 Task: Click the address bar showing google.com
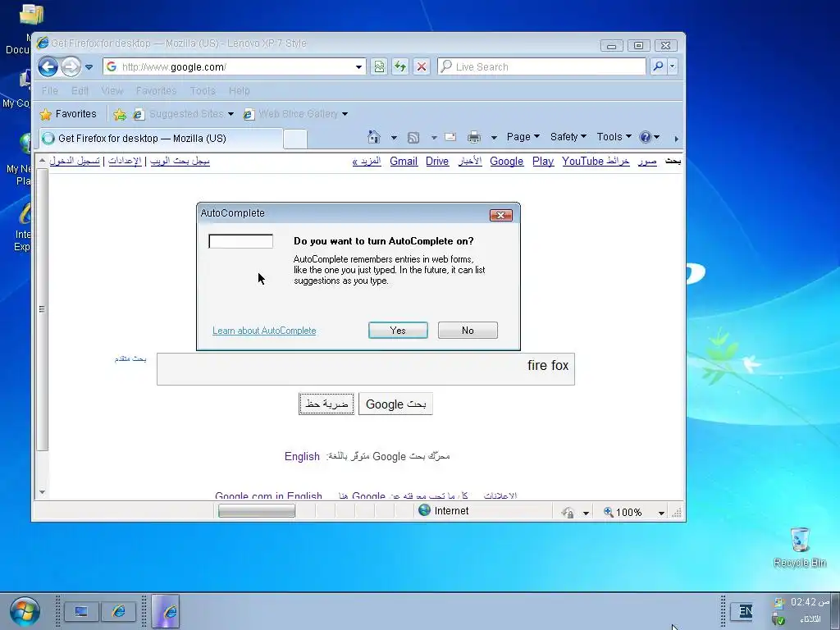(x=234, y=67)
